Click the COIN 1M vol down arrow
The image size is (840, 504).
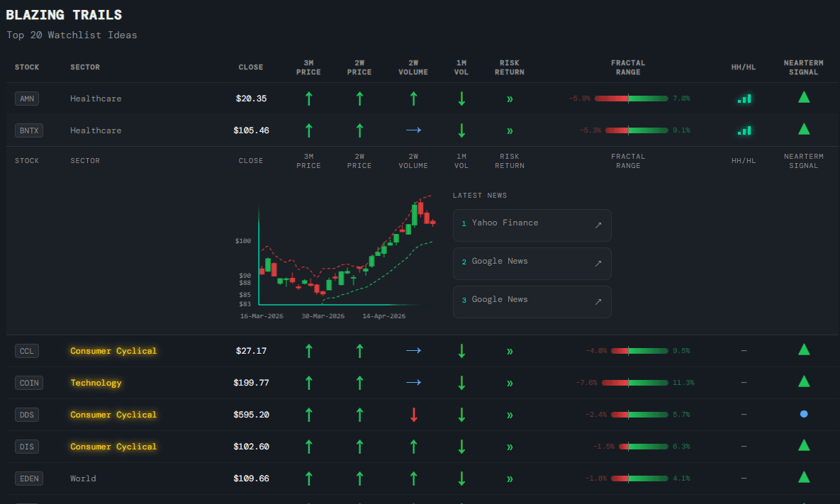click(x=461, y=383)
